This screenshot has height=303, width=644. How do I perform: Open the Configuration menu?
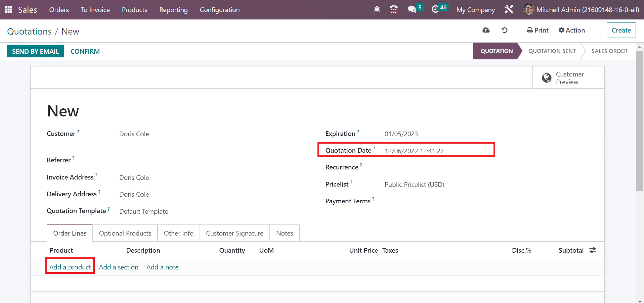click(x=220, y=10)
